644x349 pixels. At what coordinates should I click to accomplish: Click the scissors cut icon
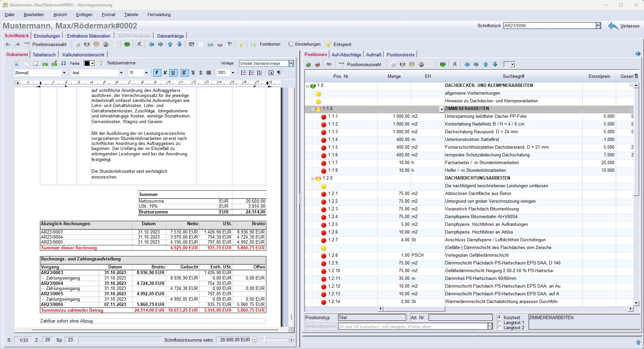point(17,63)
